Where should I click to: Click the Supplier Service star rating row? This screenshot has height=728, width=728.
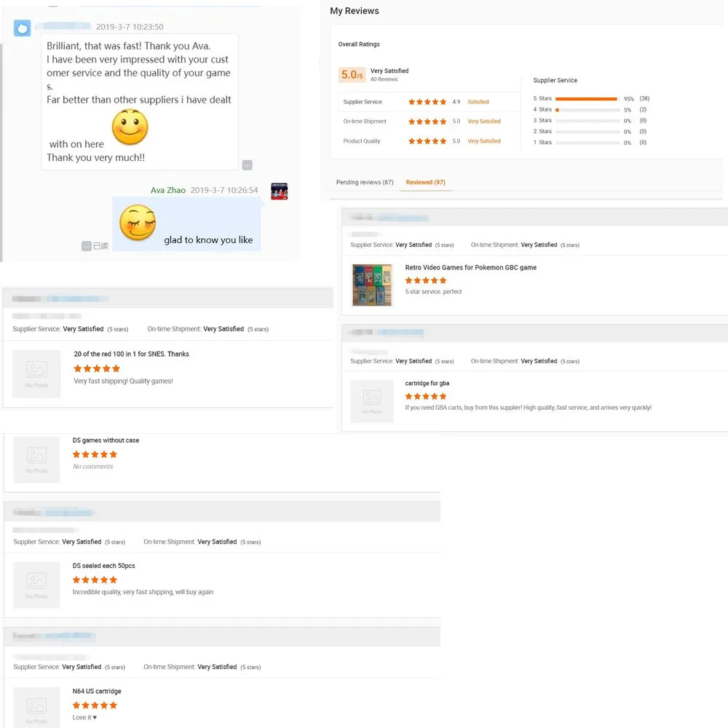427,102
